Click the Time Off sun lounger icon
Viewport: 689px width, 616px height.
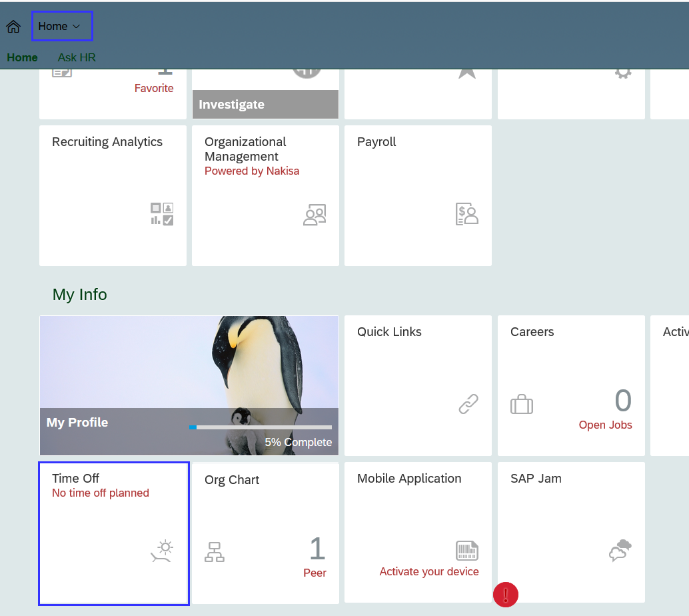(162, 551)
